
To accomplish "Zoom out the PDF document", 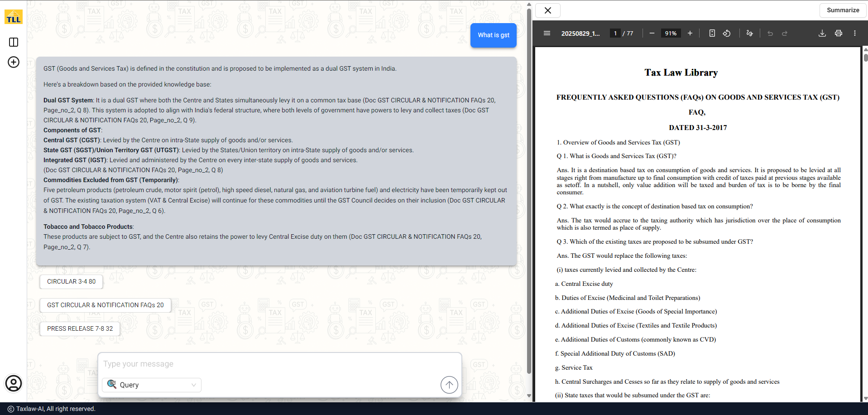I will point(652,33).
